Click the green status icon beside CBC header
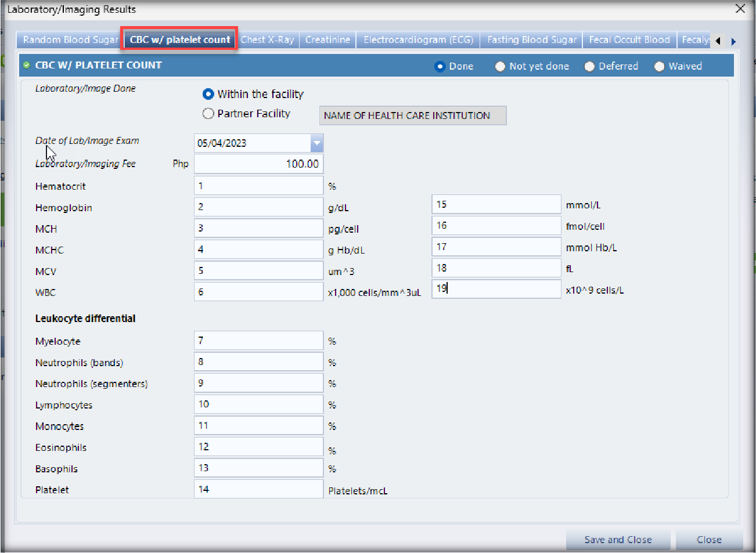The width and height of the screenshot is (756, 553). pos(26,65)
